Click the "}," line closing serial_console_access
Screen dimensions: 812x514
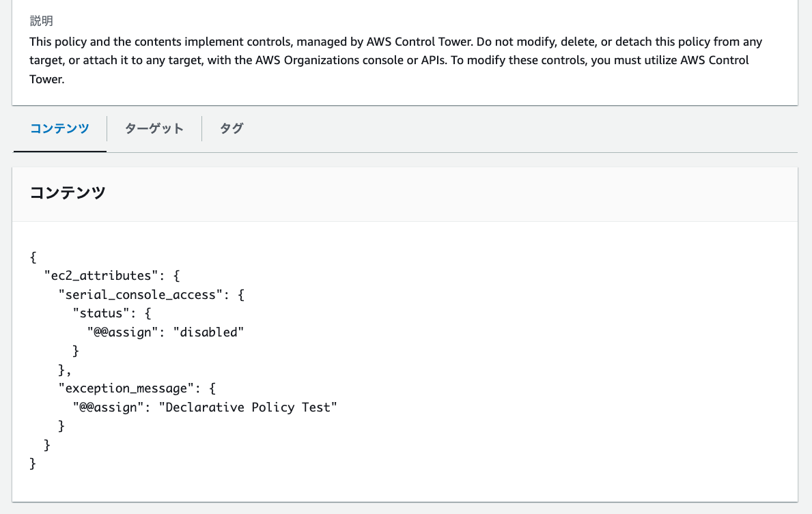click(64, 370)
